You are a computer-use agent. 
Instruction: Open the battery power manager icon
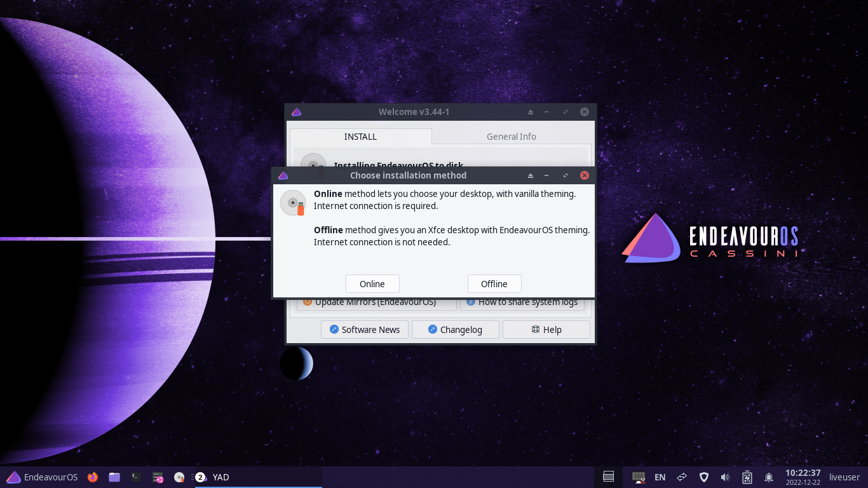coord(747,477)
